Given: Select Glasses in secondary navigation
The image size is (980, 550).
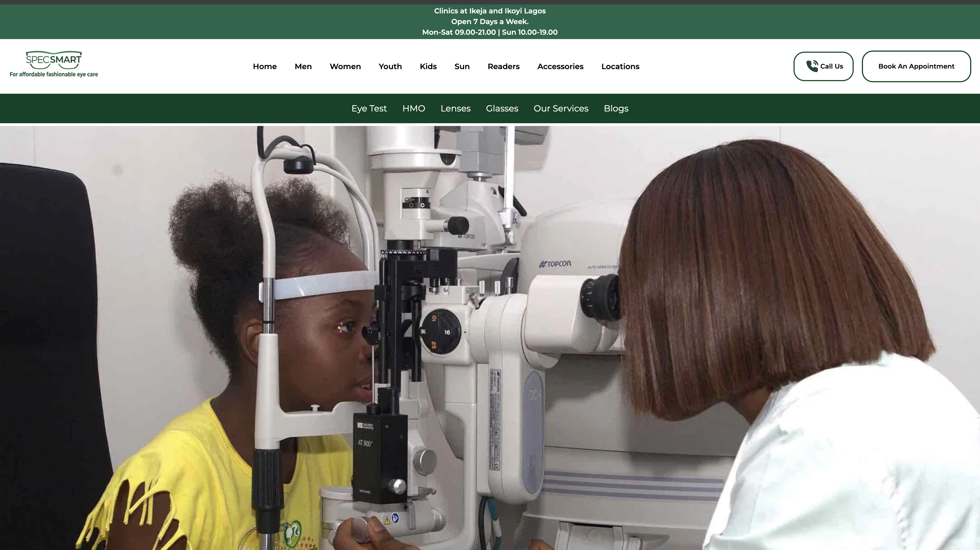Looking at the screenshot, I should coord(502,109).
